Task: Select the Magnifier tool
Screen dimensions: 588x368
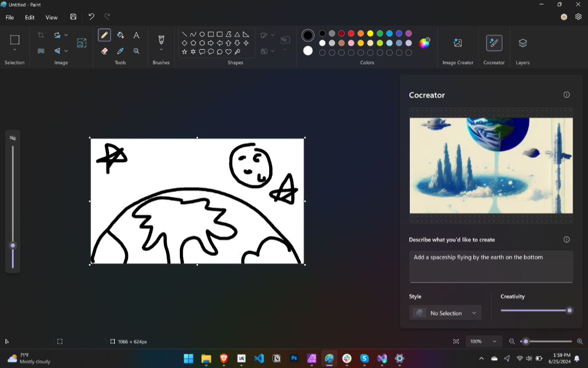Action: tap(136, 51)
